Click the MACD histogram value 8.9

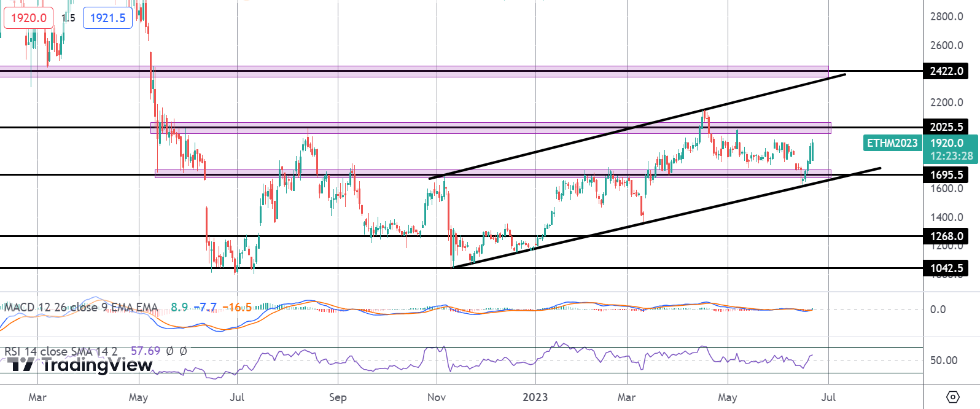pyautogui.click(x=179, y=307)
